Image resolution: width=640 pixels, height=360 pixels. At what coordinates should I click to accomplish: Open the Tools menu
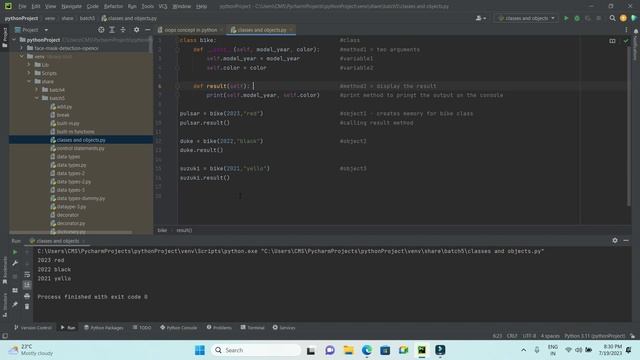[148, 7]
